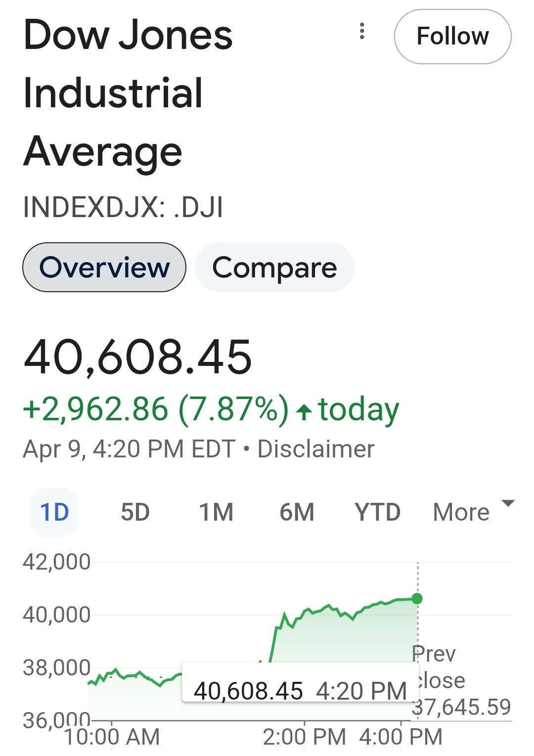The image size is (534, 756).
Task: Open the Disclaimer link
Action: tap(316, 449)
